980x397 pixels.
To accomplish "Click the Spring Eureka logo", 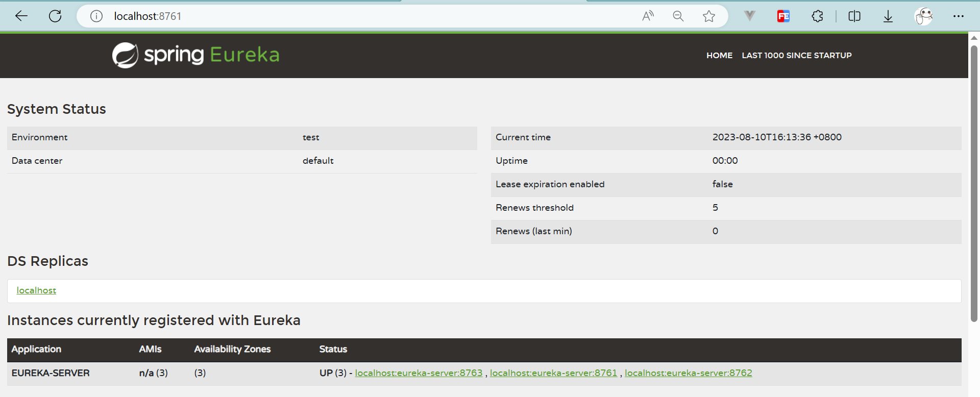I will [x=196, y=55].
